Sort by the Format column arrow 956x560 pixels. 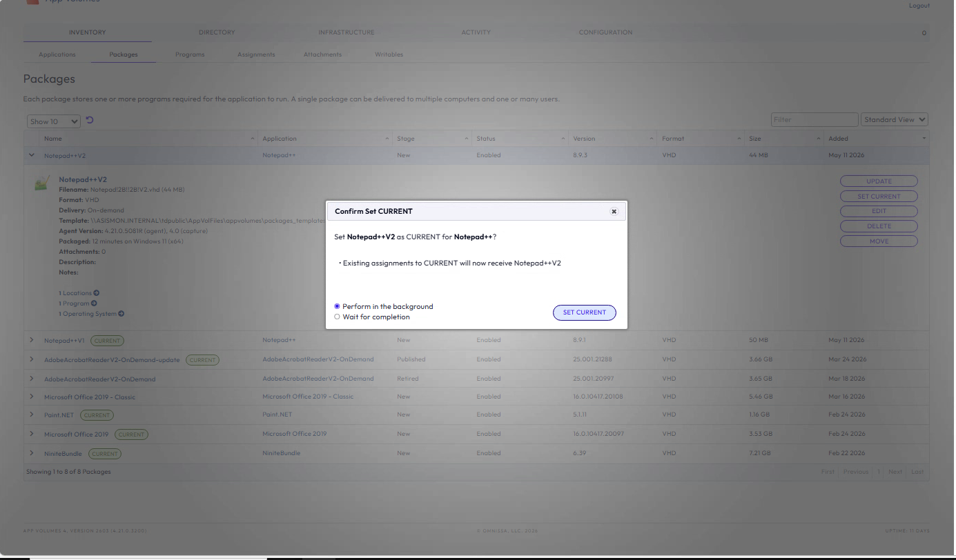pos(739,139)
